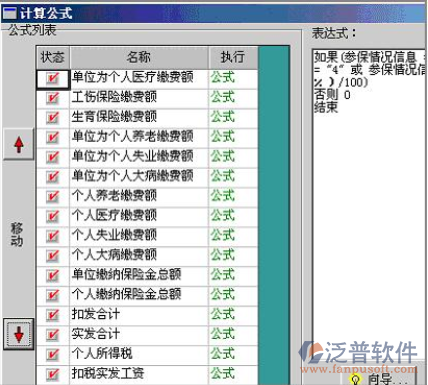Screen dimensions: 428x385
Task: Toggle checkbox for 生育保险缴费额
Action: pyautogui.click(x=53, y=118)
